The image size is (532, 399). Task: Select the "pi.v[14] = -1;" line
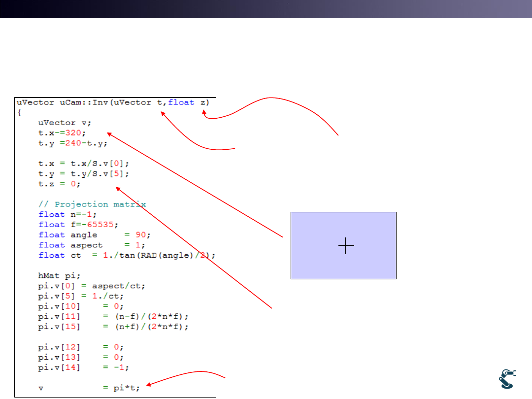(83, 367)
